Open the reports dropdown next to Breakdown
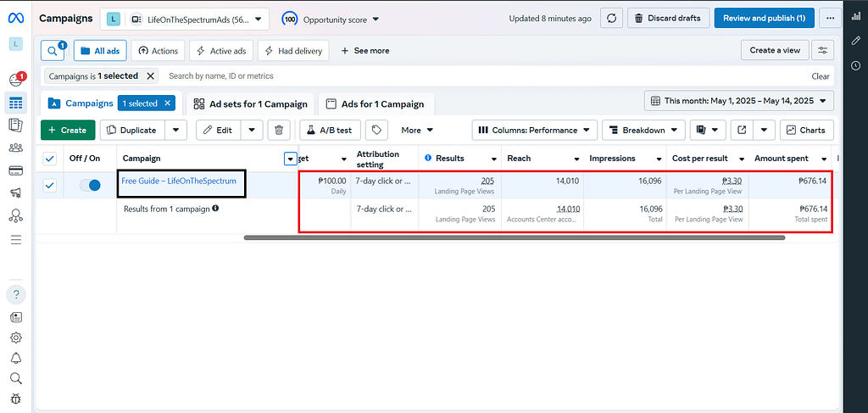This screenshot has width=868, height=413. tap(708, 130)
